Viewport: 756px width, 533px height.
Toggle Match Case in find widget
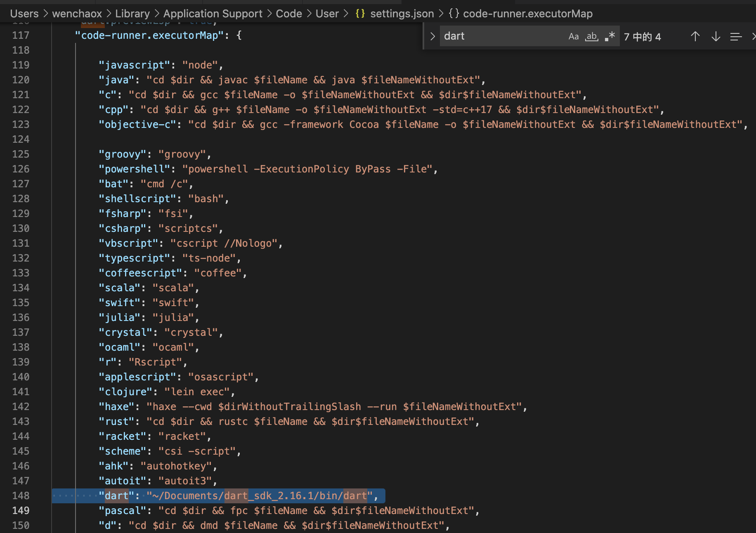pos(573,36)
